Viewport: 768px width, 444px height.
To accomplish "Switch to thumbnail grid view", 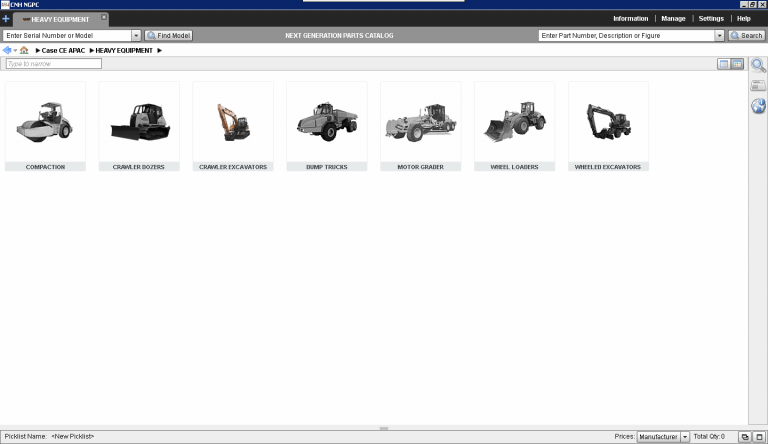I will [737, 64].
